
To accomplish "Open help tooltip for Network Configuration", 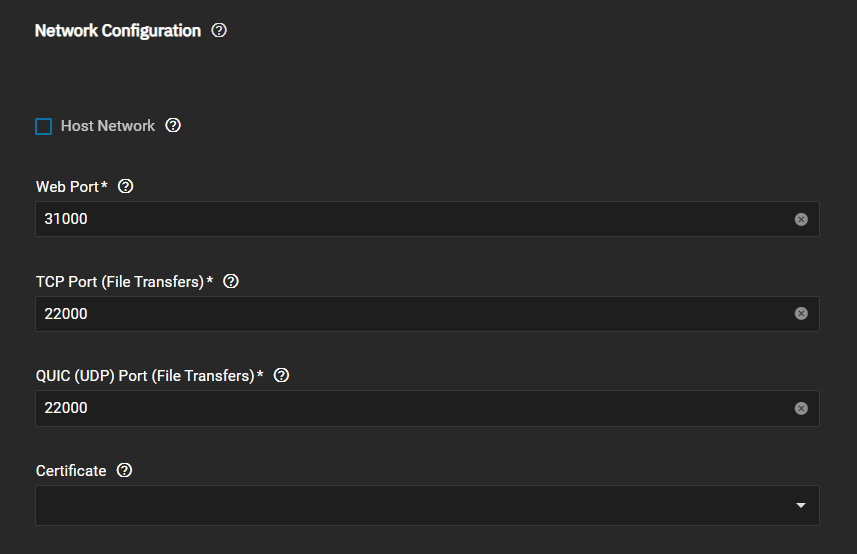I will click(x=219, y=31).
